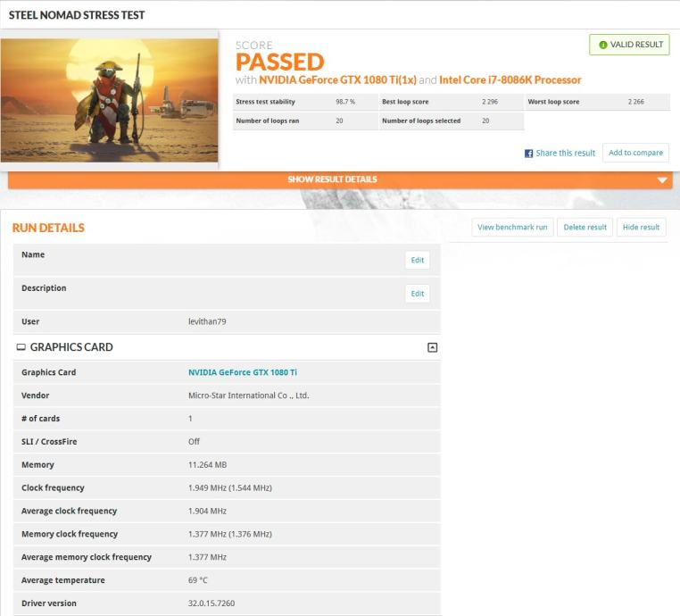Click vendor Micro-Star International Co., Ltd.
Image resolution: width=680 pixels, height=616 pixels.
pos(248,395)
